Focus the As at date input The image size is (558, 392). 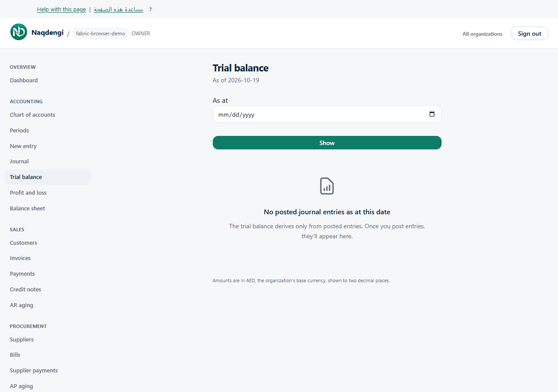pyautogui.click(x=327, y=114)
